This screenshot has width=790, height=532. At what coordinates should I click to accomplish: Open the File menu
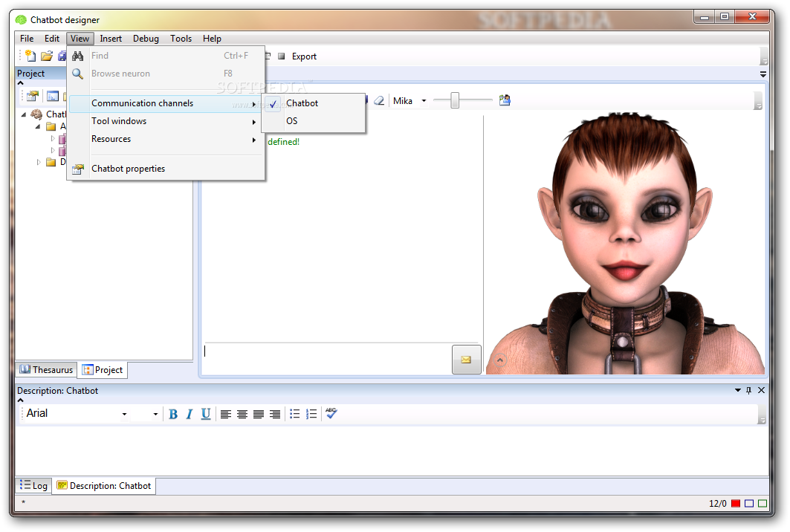tap(27, 39)
